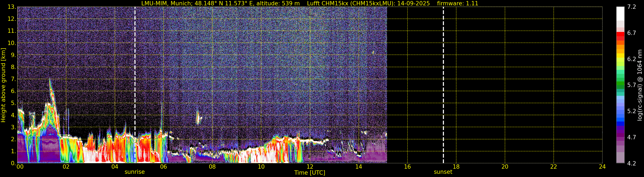644x177 pixels.
Task: Click the '18' time axis tick label
Action: click(x=456, y=167)
